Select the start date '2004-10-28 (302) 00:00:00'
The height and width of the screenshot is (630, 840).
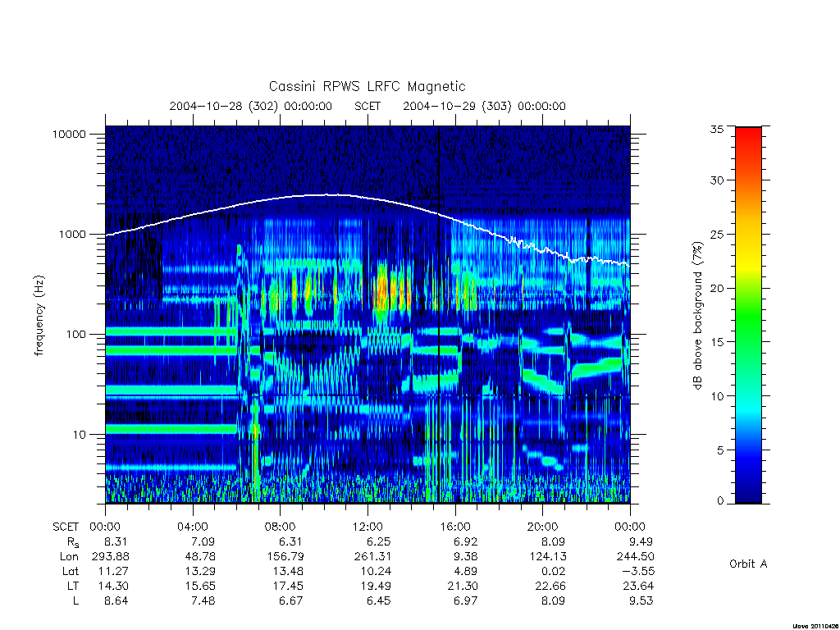(251, 106)
